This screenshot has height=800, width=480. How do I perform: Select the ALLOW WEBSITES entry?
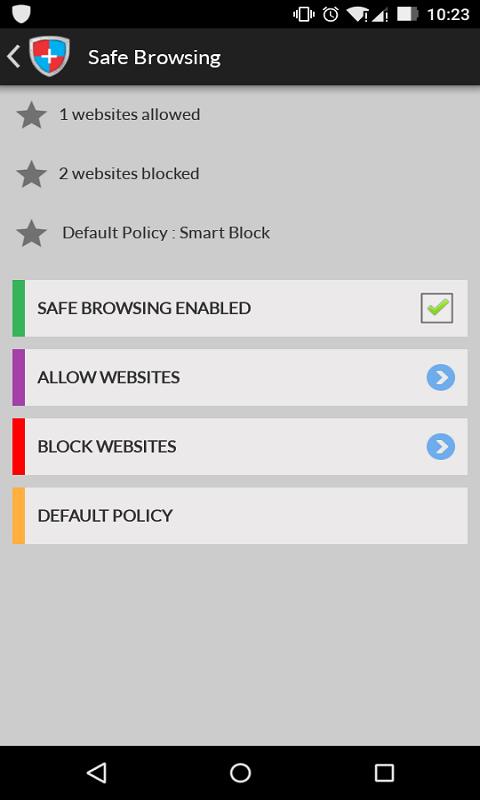[240, 378]
